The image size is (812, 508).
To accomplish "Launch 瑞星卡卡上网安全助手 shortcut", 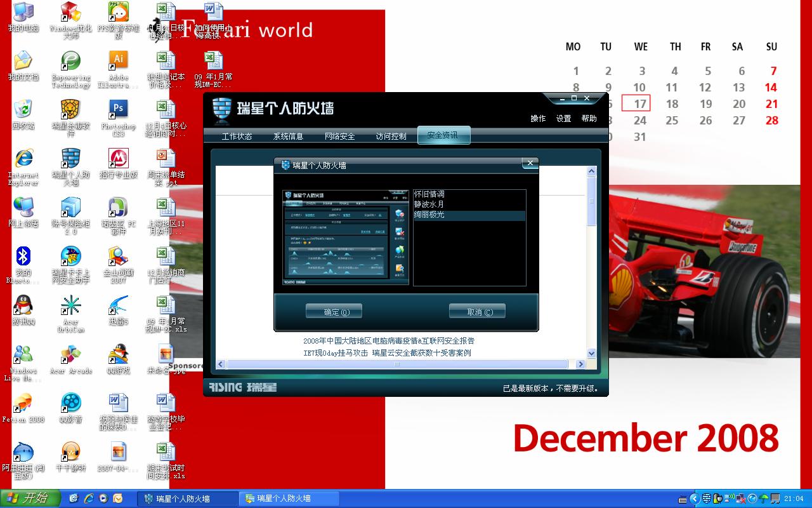I will [70, 265].
